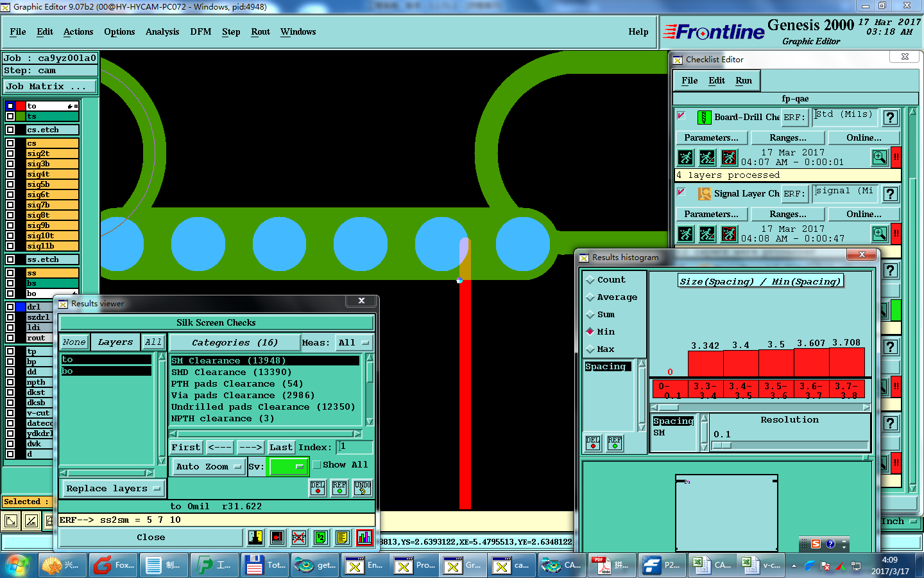924x578 pixels.
Task: Toggle display box for layer cs
Action: [10, 143]
